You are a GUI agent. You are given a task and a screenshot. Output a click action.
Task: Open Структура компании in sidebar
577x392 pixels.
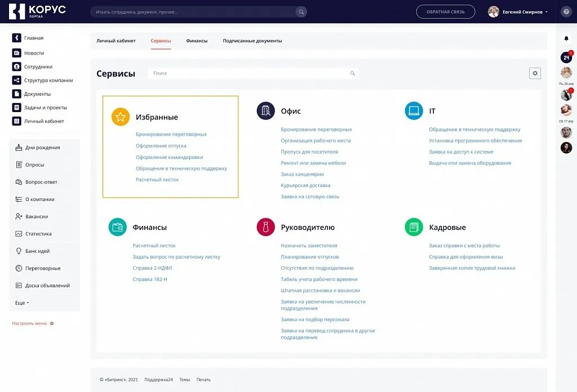click(48, 81)
